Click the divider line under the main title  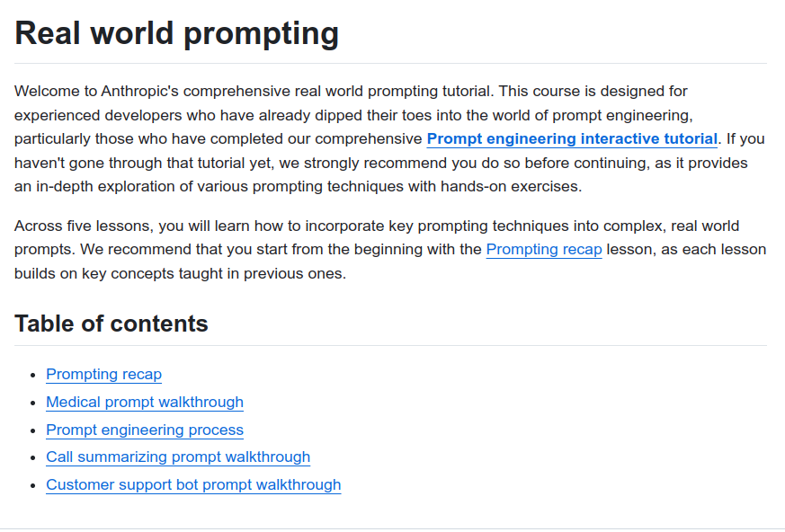tap(390, 64)
